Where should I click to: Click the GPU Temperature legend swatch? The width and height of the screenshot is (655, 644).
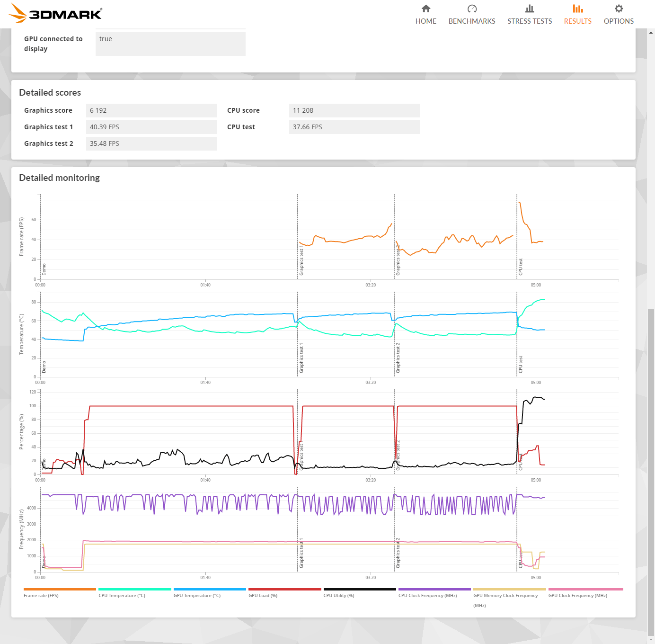click(210, 590)
